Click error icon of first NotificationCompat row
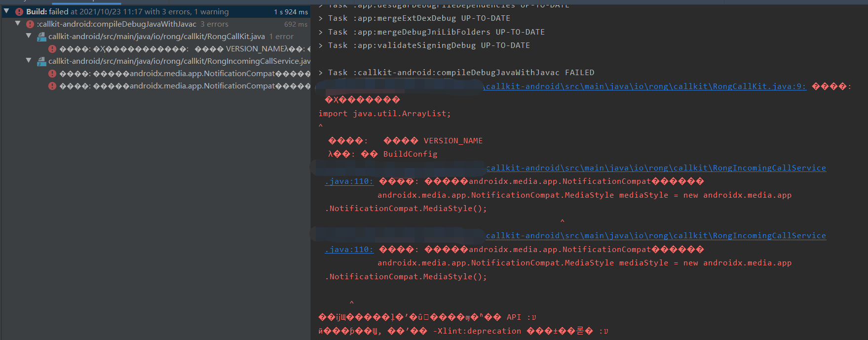 pos(52,73)
